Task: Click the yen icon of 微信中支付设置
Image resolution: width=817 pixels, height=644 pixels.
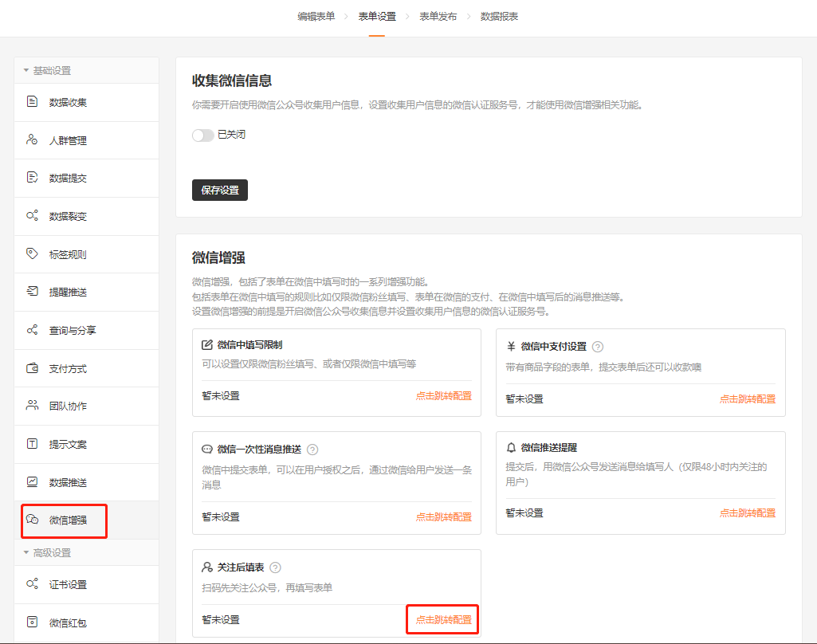Action: point(511,347)
